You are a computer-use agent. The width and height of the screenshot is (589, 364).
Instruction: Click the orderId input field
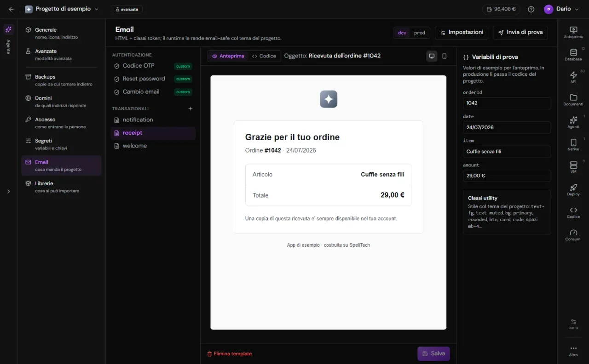507,103
